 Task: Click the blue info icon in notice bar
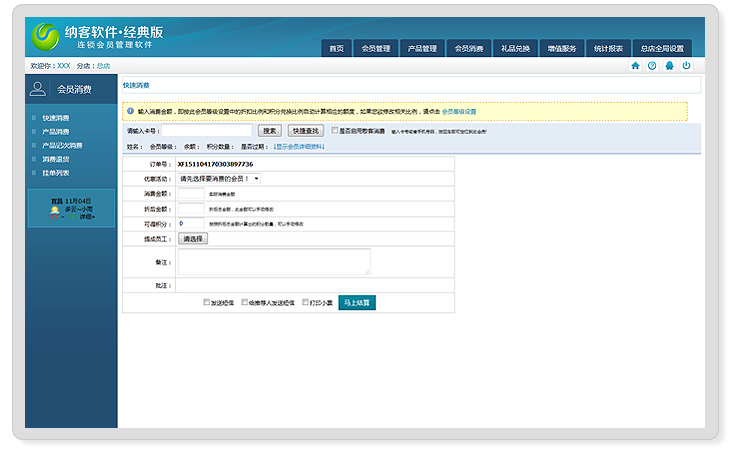(130, 111)
